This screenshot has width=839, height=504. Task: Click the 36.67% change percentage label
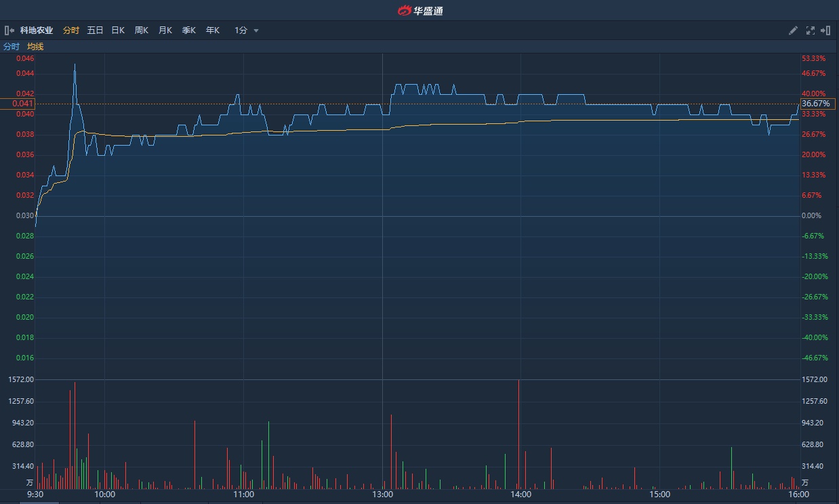[x=818, y=104]
